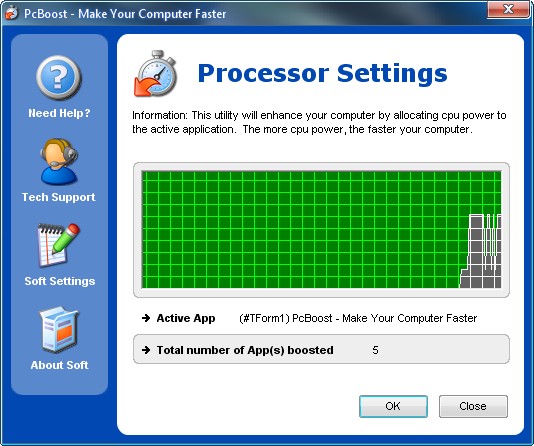The height and width of the screenshot is (446, 534).
Task: Confirm with the OK button
Action: tap(393, 406)
